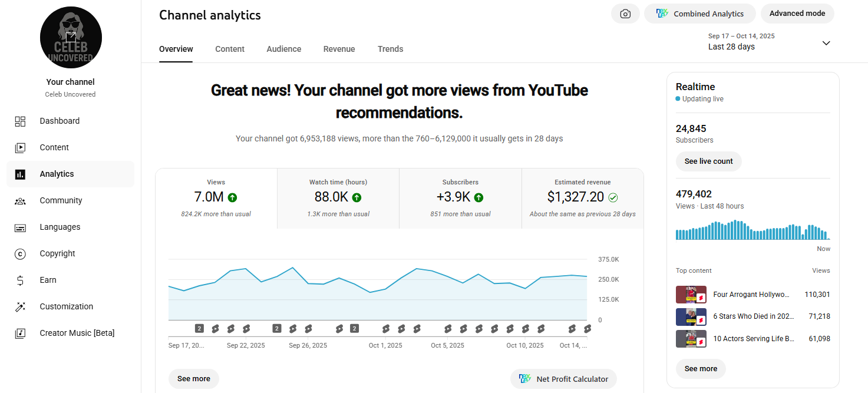Click the logo icon in Net Profit Calculator
This screenshot has height=393, width=868.
524,379
